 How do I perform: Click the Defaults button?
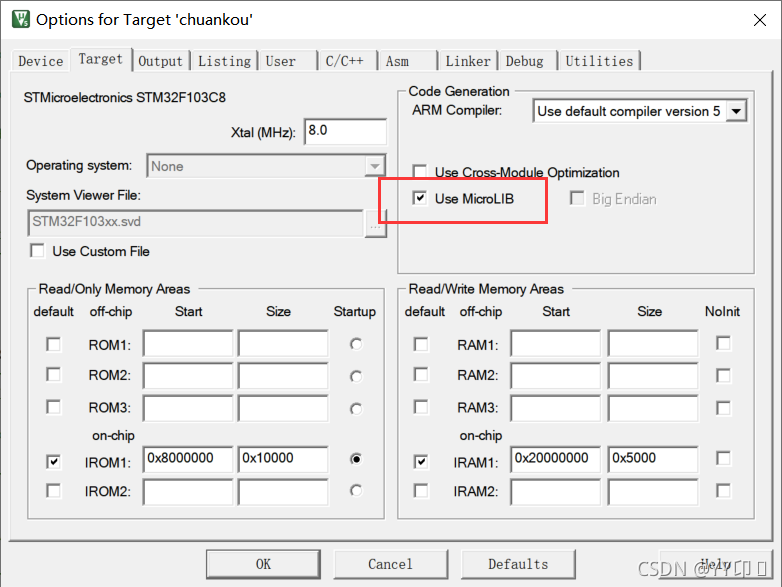coord(518,564)
